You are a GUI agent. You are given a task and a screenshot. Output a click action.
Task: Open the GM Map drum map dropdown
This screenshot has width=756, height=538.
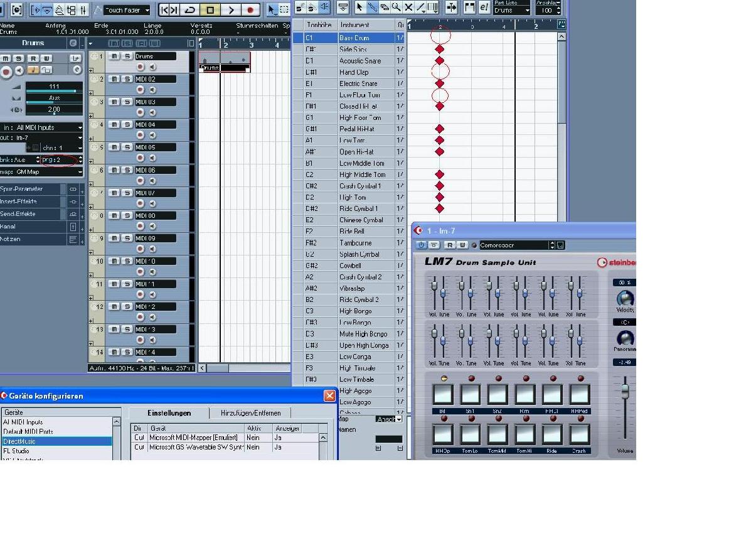coord(41,171)
